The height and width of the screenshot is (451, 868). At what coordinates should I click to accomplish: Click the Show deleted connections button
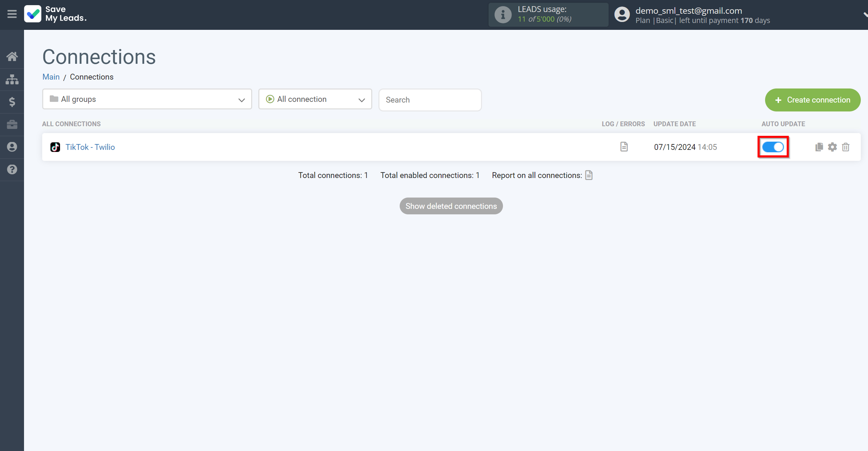tap(451, 206)
